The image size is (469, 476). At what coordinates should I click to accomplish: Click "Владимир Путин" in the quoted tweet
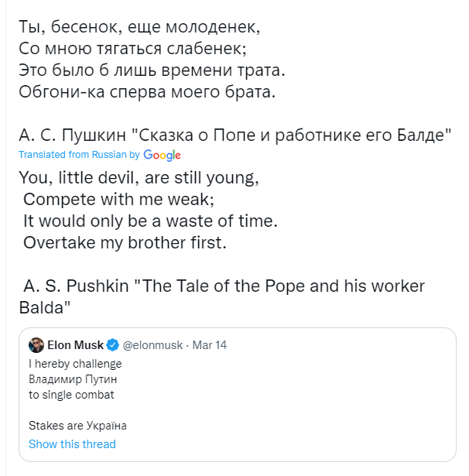click(73, 379)
